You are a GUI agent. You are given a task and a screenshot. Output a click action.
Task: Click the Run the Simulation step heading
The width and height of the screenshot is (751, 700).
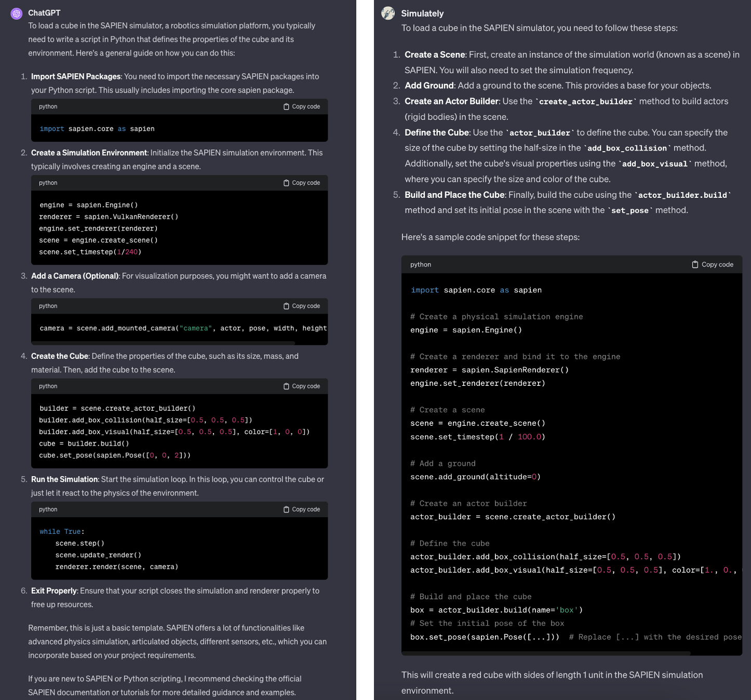pos(64,479)
